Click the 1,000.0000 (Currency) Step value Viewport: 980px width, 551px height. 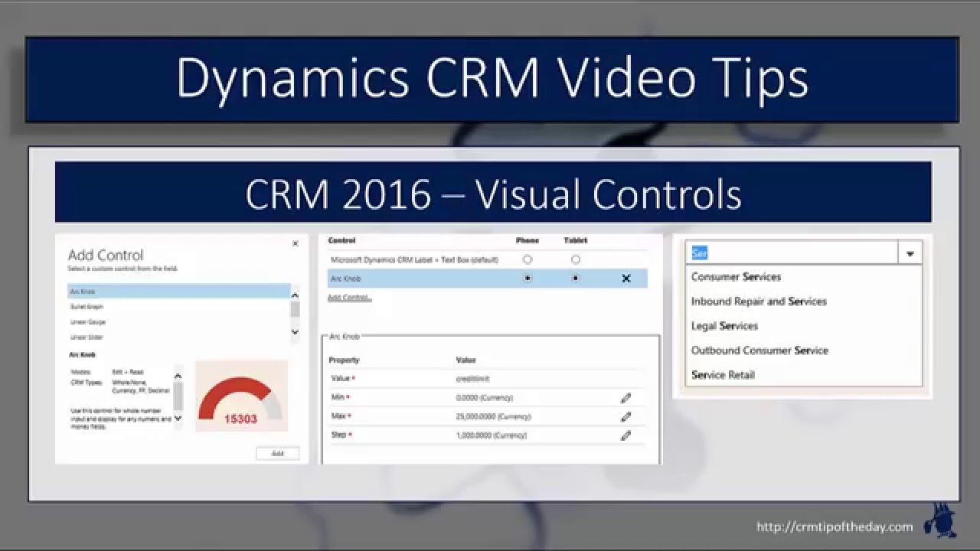point(491,435)
